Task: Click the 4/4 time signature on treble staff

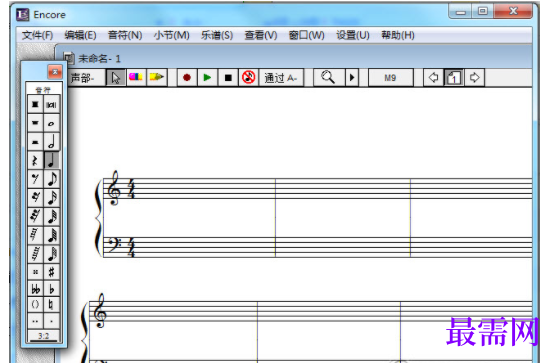Action: [x=131, y=188]
